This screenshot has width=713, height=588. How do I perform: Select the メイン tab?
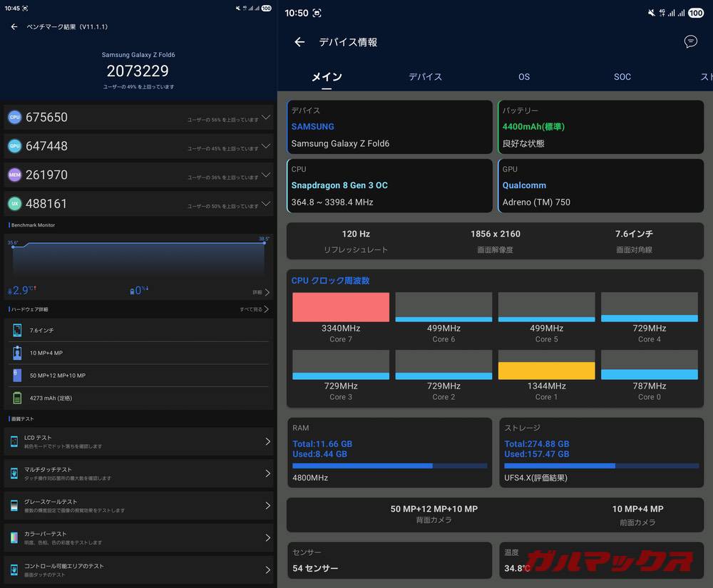(x=327, y=77)
